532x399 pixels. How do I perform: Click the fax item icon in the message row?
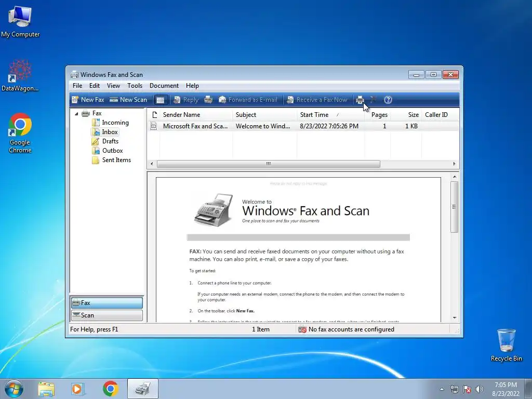coord(154,126)
